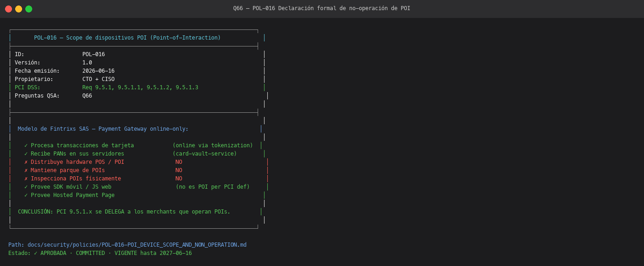Image resolution: width=644 pixels, height=266 pixels.
Task: Select owner value 'CTO + CISO'
Action: click(x=98, y=79)
